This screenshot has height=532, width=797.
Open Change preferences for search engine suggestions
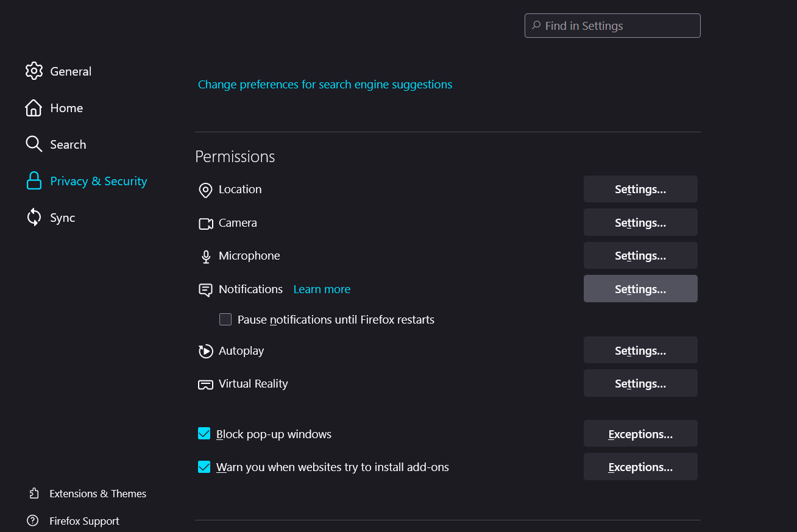(325, 85)
